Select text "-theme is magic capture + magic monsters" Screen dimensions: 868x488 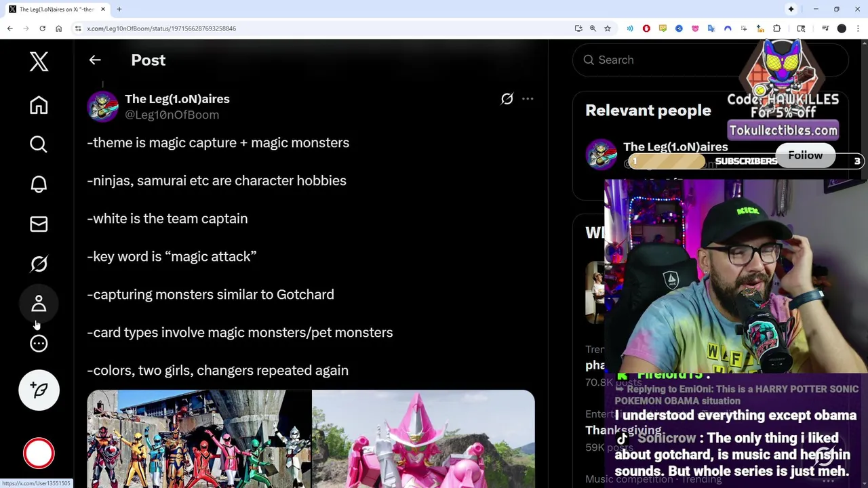[x=218, y=142]
